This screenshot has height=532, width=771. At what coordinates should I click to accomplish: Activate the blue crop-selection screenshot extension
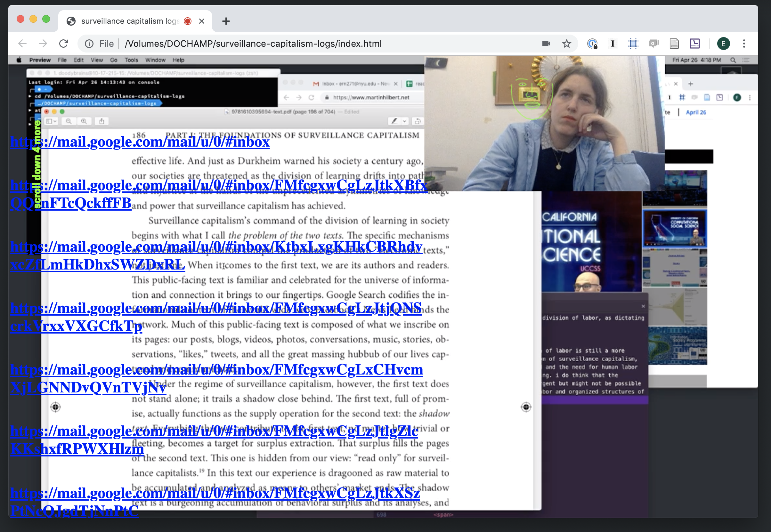click(x=633, y=44)
